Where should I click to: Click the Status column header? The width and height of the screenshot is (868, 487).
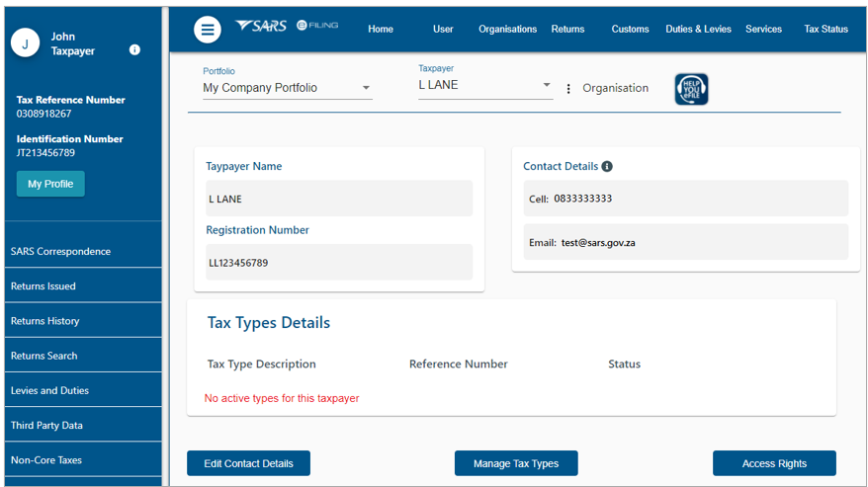625,365
